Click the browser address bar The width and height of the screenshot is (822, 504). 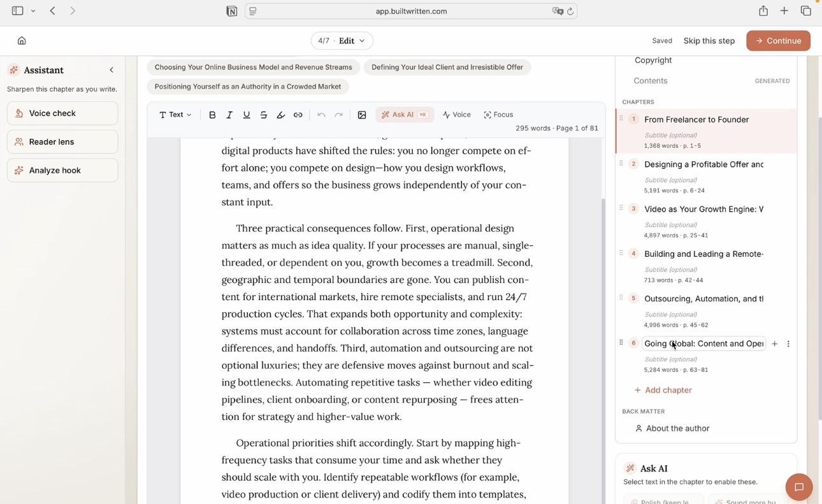411,11
